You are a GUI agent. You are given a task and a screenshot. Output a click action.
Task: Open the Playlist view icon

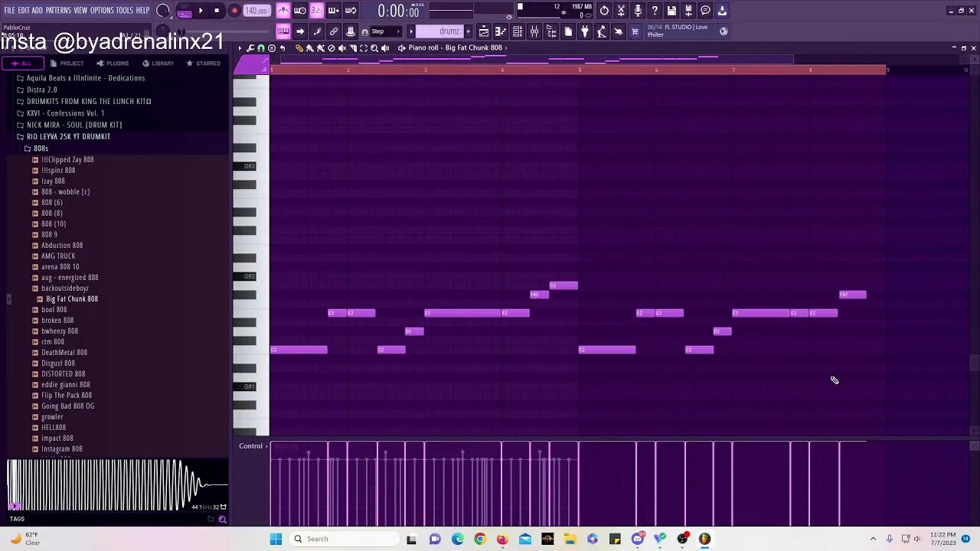(x=484, y=31)
